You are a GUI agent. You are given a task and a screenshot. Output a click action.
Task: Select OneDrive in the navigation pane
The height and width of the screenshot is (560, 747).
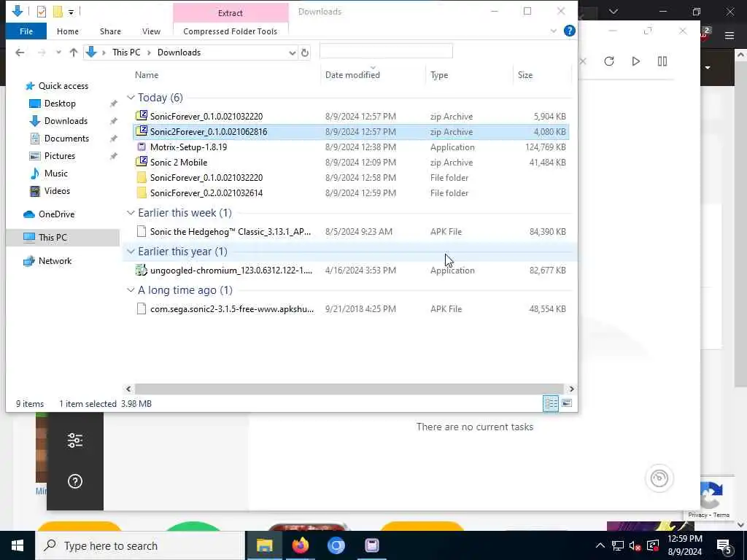point(56,214)
